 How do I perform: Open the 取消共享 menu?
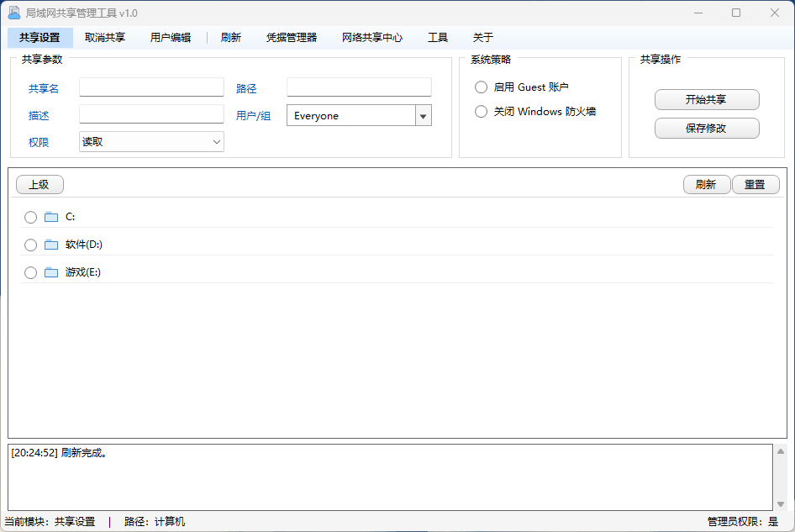[105, 38]
